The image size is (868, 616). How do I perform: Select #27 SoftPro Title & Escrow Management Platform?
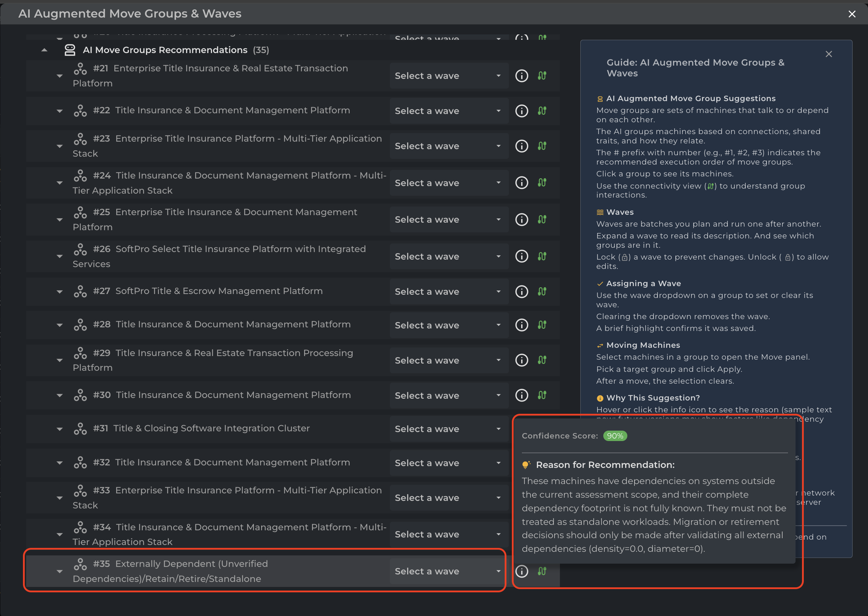pyautogui.click(x=208, y=291)
